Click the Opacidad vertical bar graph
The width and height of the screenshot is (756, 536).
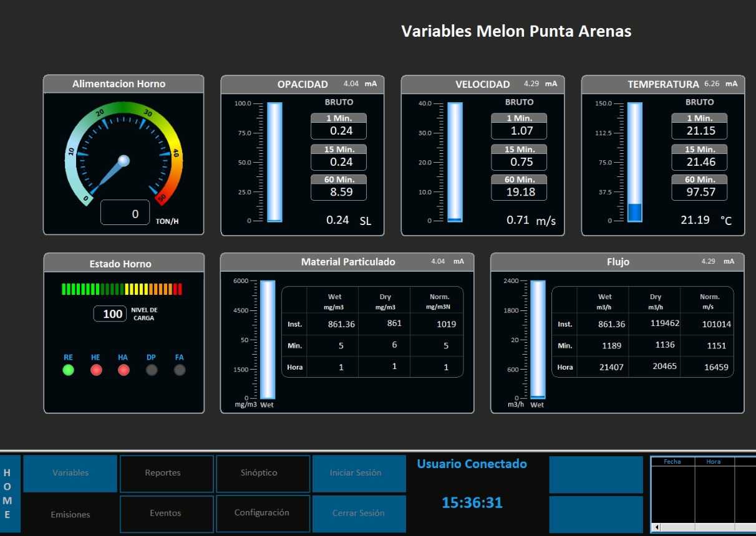click(x=274, y=162)
